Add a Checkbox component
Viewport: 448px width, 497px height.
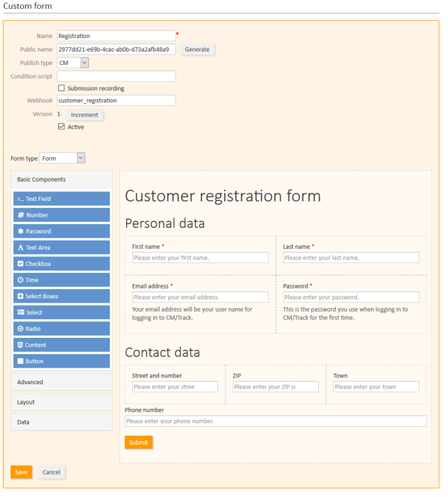61,264
